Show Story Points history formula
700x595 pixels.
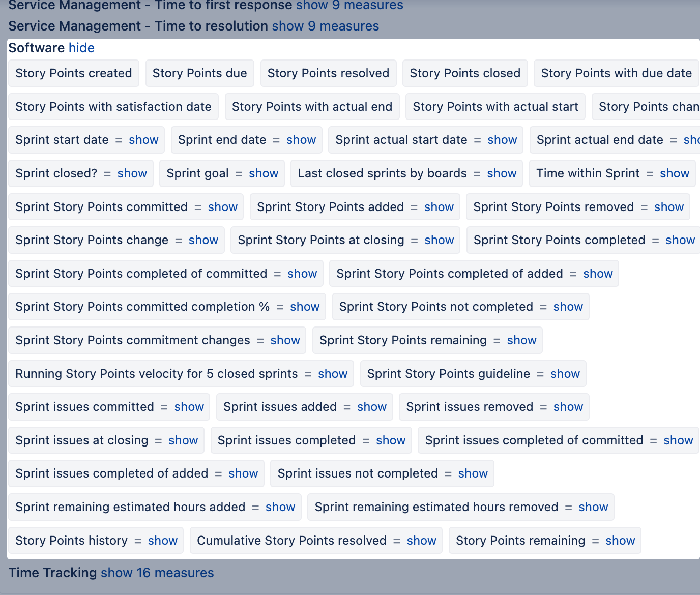pyautogui.click(x=162, y=541)
